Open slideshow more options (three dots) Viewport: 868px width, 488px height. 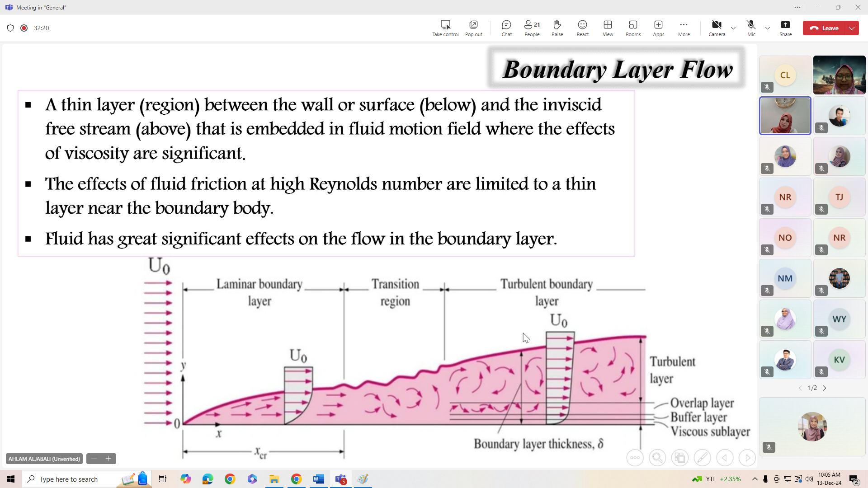tap(635, 458)
